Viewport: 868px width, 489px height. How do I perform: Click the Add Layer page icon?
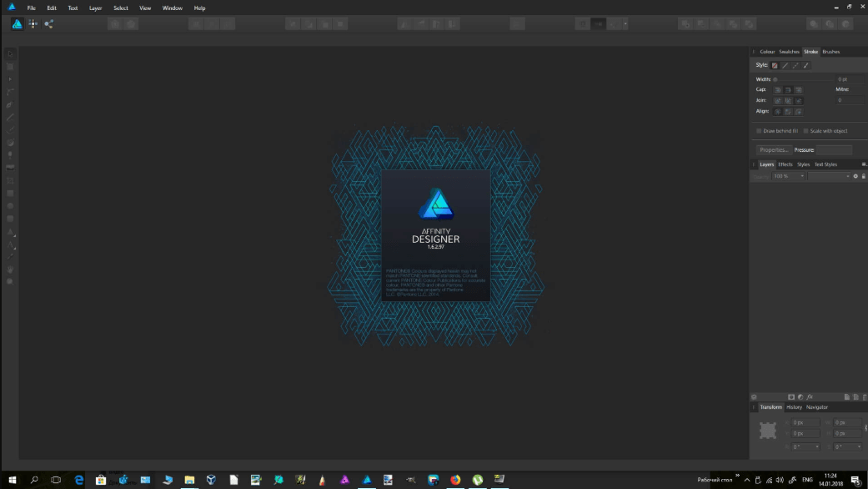pos(846,396)
